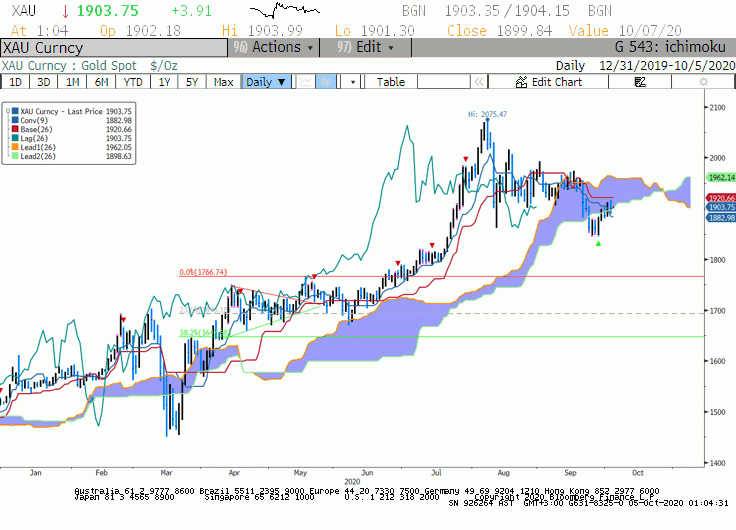Screen dimensions: 736x530
Task: Open Edit Chart
Action: pyautogui.click(x=548, y=82)
